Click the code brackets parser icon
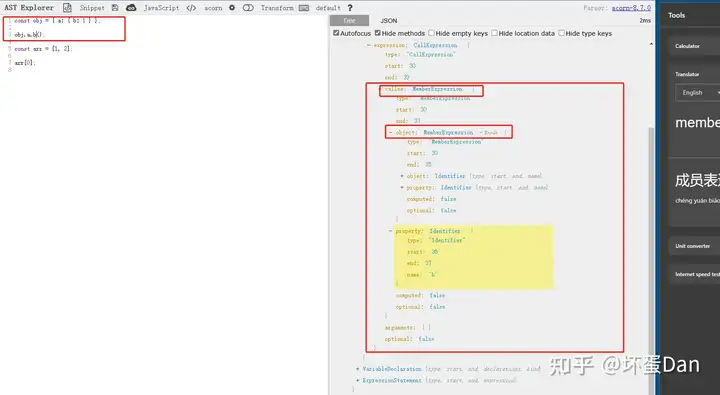Image resolution: width=720 pixels, height=395 pixels. coord(191,8)
